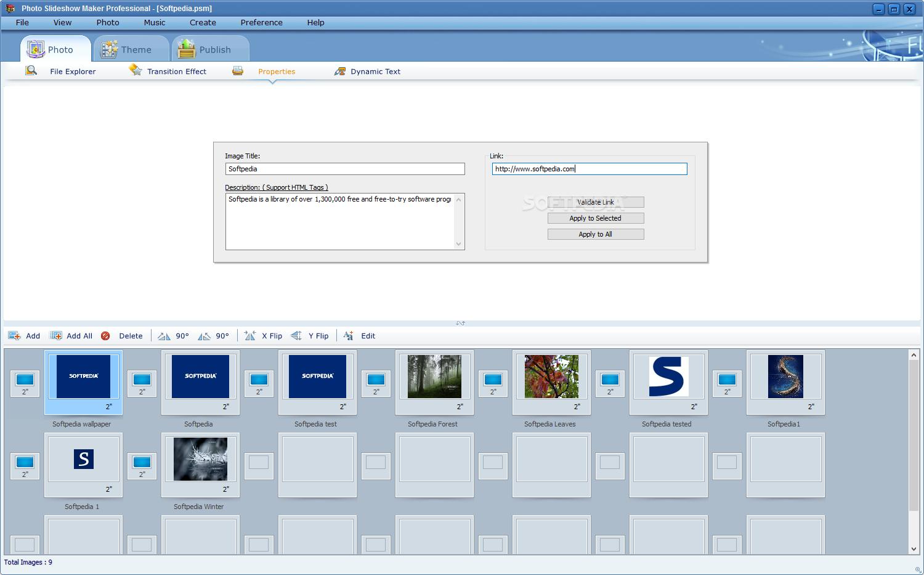The image size is (924, 575).
Task: Click the Properties printer-style icon
Action: (x=238, y=71)
